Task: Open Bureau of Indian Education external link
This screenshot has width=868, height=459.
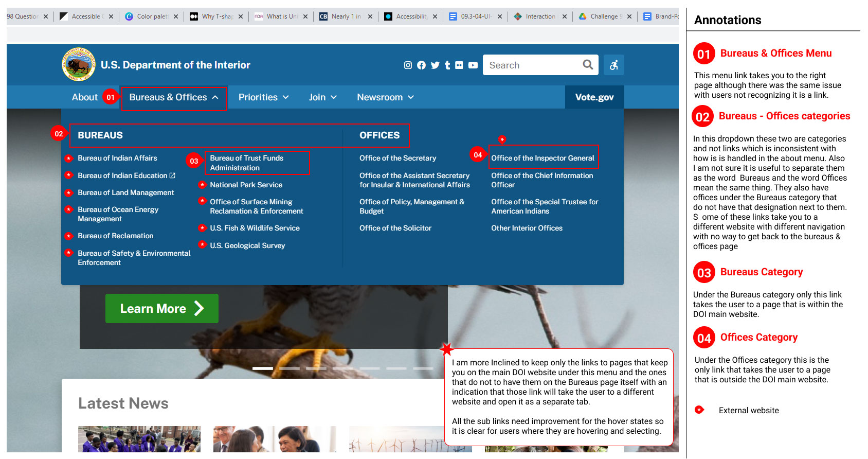Action: point(126,175)
